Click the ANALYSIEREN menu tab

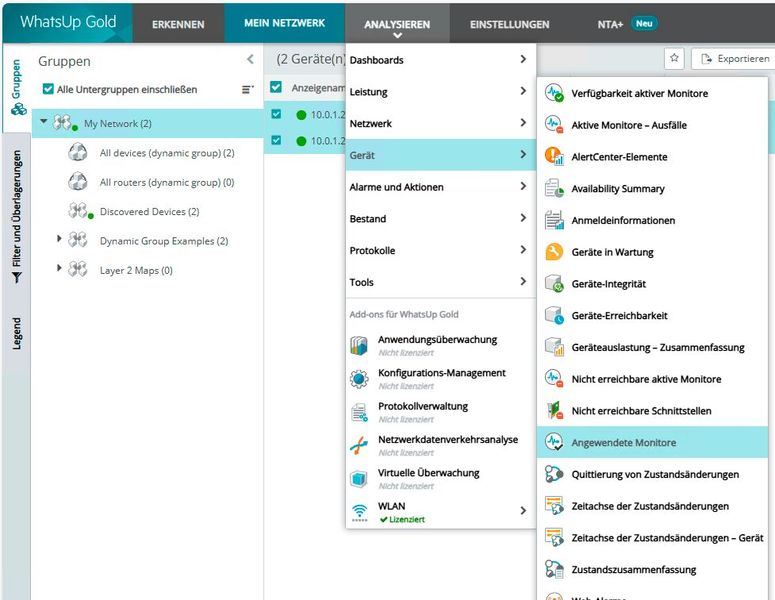click(397, 24)
